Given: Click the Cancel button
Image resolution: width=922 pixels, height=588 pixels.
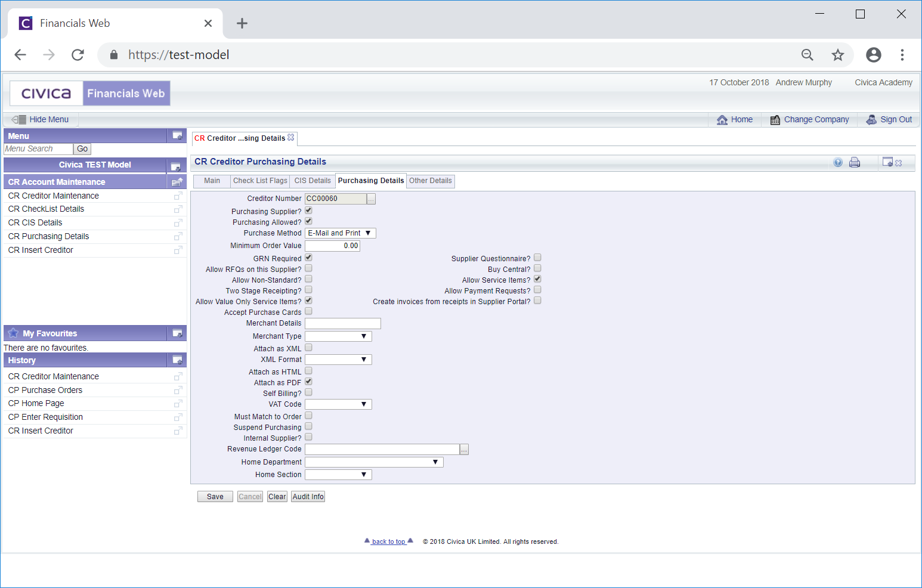Looking at the screenshot, I should [x=250, y=497].
